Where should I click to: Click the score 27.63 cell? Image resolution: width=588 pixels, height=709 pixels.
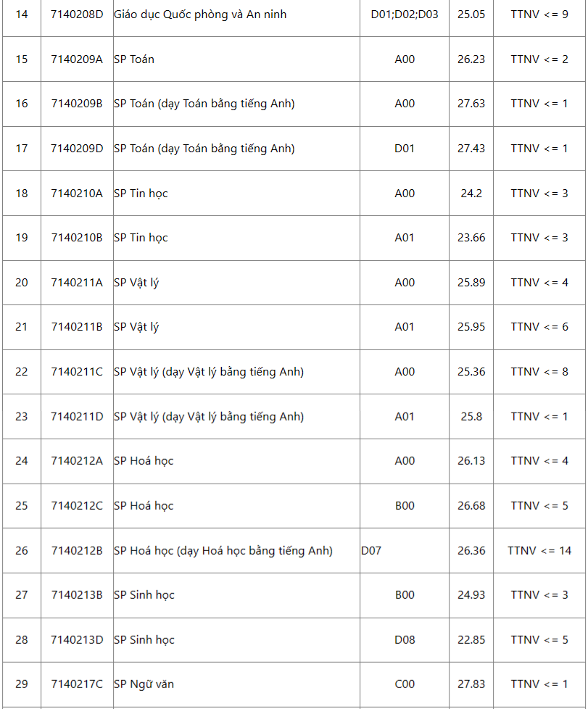(471, 104)
